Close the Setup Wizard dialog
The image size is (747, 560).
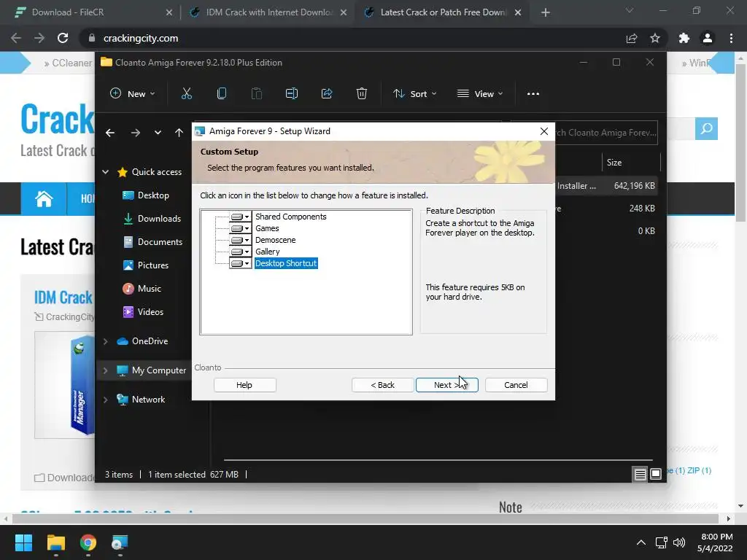[x=544, y=131]
